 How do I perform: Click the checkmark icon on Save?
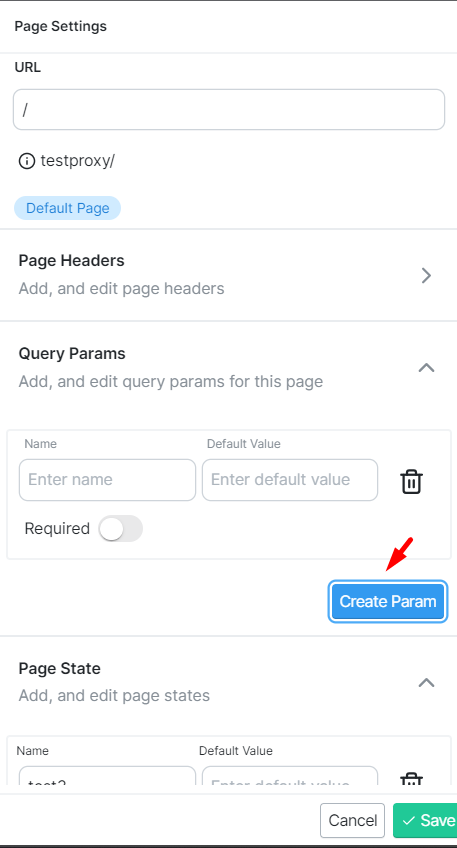point(409,820)
